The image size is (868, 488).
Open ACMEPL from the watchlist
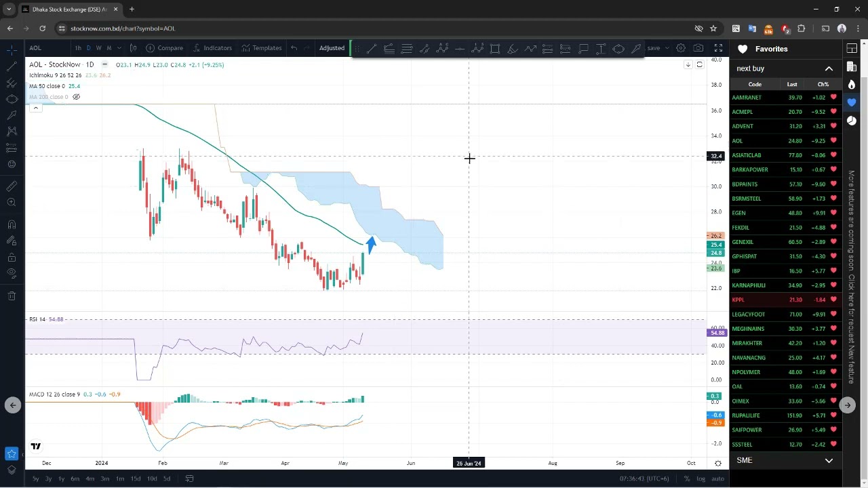pyautogui.click(x=743, y=112)
